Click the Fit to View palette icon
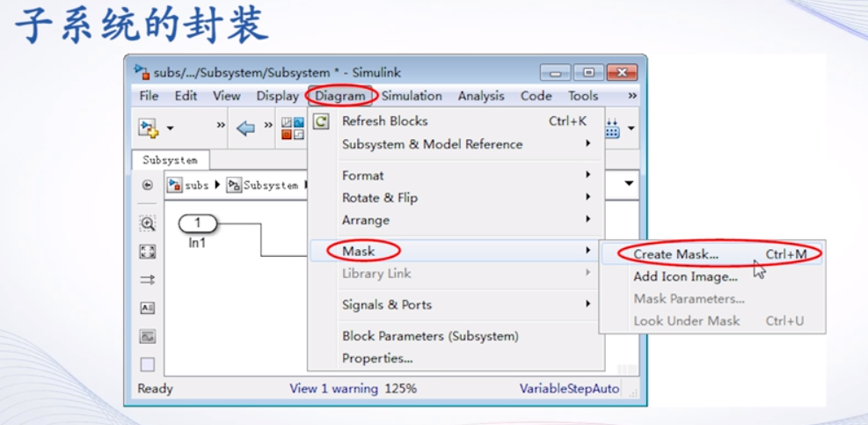Viewport: 868px width, 425px height. click(147, 252)
